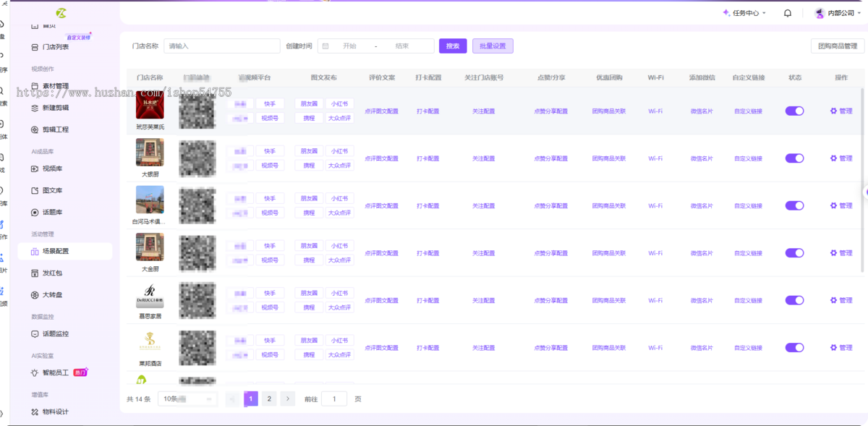Click the 智能员工 lightbulb icon
Screen dimensions: 868x426
click(x=35, y=372)
